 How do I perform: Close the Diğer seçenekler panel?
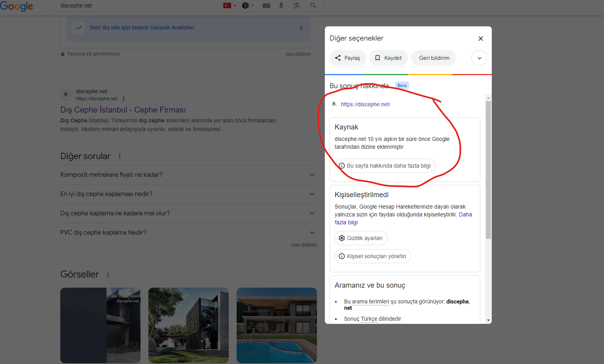(481, 39)
